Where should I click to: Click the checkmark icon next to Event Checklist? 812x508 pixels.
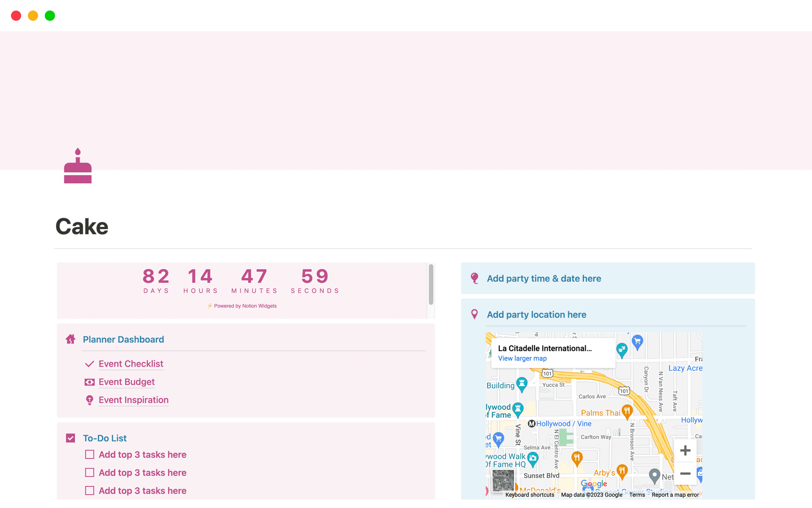(x=89, y=364)
